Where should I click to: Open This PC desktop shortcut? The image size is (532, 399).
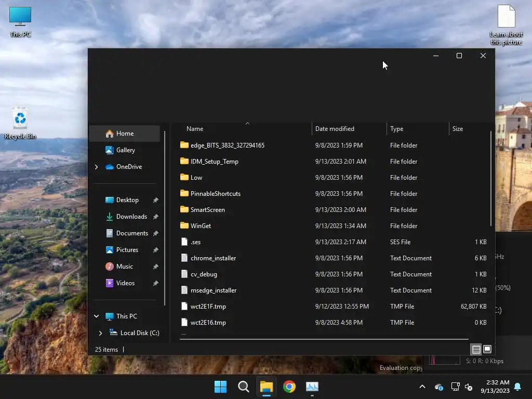tap(20, 22)
